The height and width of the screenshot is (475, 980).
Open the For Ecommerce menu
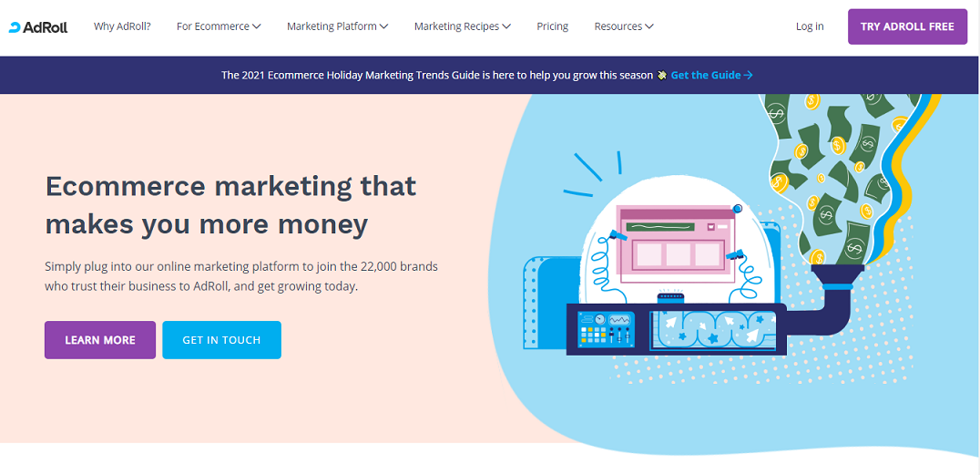(x=219, y=26)
